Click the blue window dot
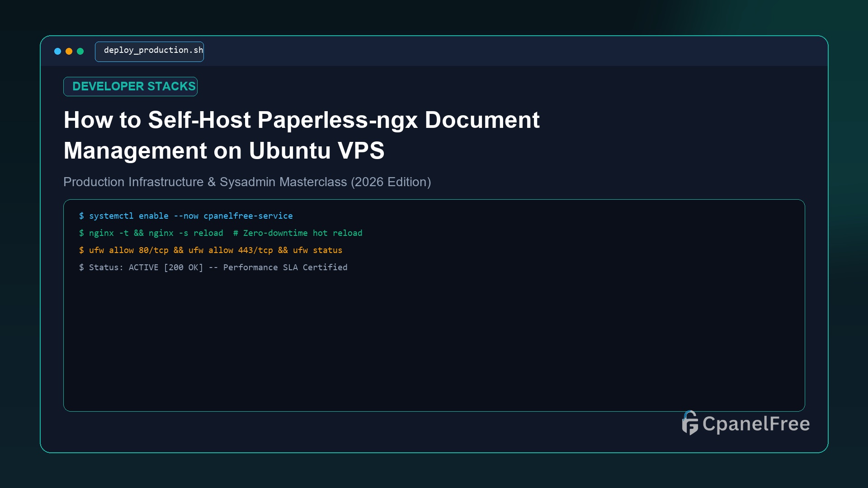The height and width of the screenshot is (488, 868). pyautogui.click(x=57, y=52)
